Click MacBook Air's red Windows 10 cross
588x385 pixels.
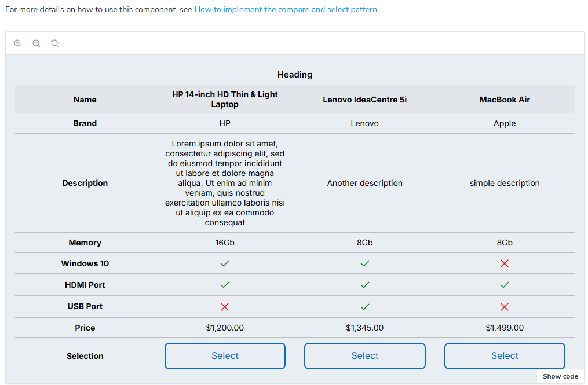tap(505, 263)
